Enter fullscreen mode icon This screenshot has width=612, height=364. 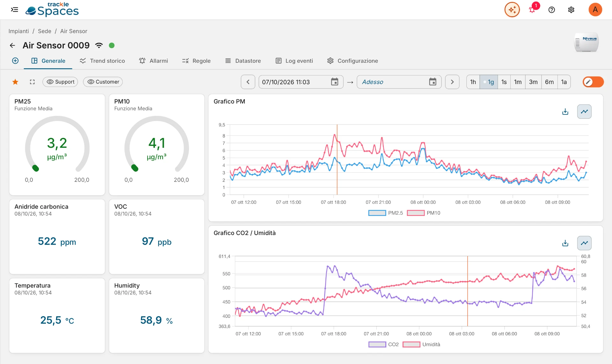pyautogui.click(x=32, y=82)
